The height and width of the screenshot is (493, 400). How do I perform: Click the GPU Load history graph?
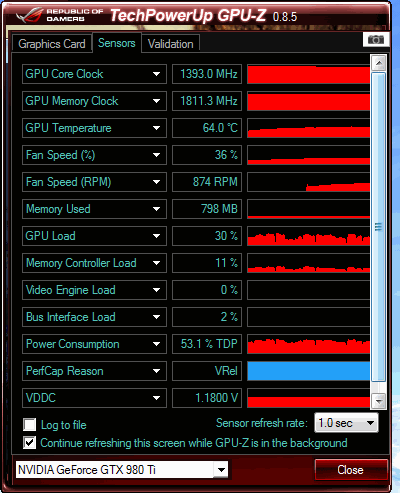309,236
